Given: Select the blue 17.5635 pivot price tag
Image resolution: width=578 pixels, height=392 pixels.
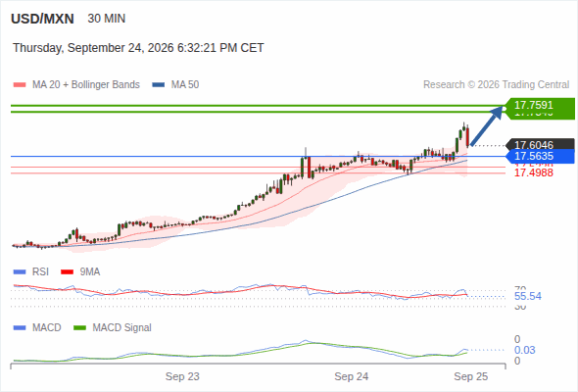Looking at the screenshot, I should coord(540,156).
